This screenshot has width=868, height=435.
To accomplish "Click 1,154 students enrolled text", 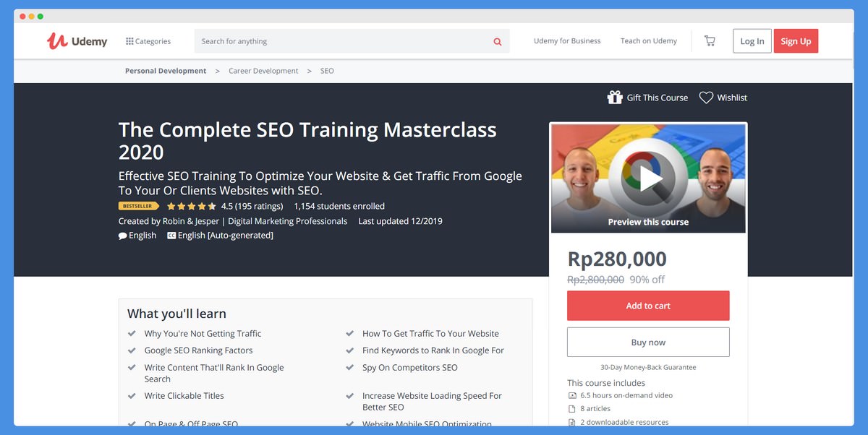I will pos(339,206).
